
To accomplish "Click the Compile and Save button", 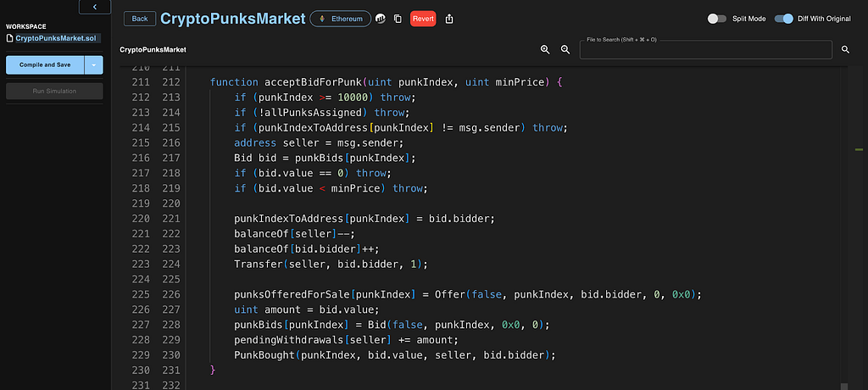I will (45, 64).
